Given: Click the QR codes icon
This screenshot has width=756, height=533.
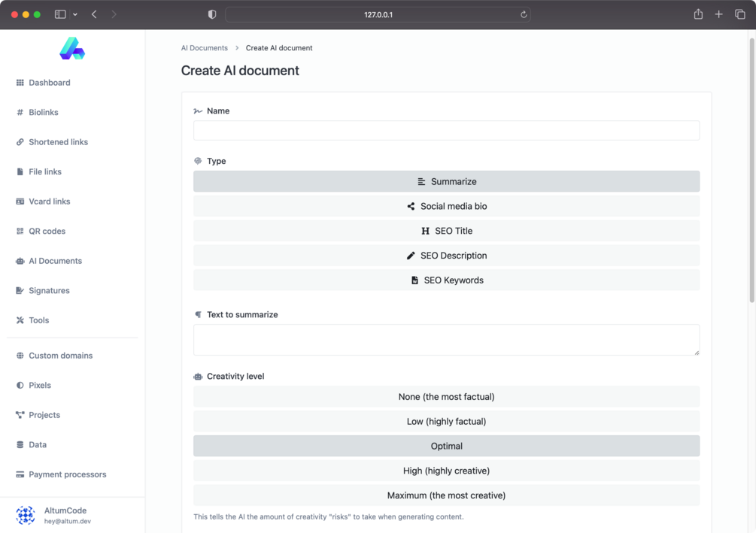Looking at the screenshot, I should coord(20,232).
